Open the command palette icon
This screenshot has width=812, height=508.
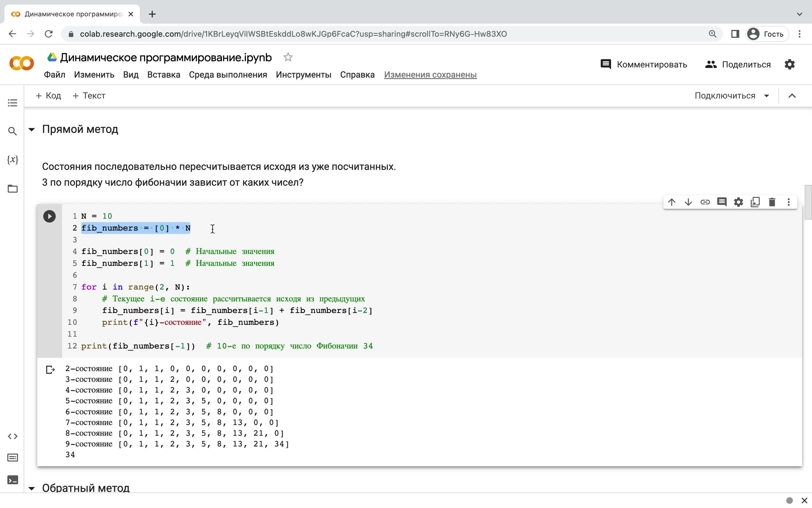[12, 457]
